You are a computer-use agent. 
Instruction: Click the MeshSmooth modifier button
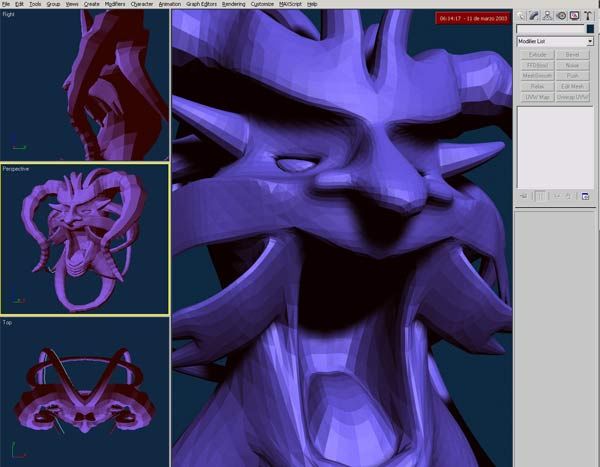[537, 76]
